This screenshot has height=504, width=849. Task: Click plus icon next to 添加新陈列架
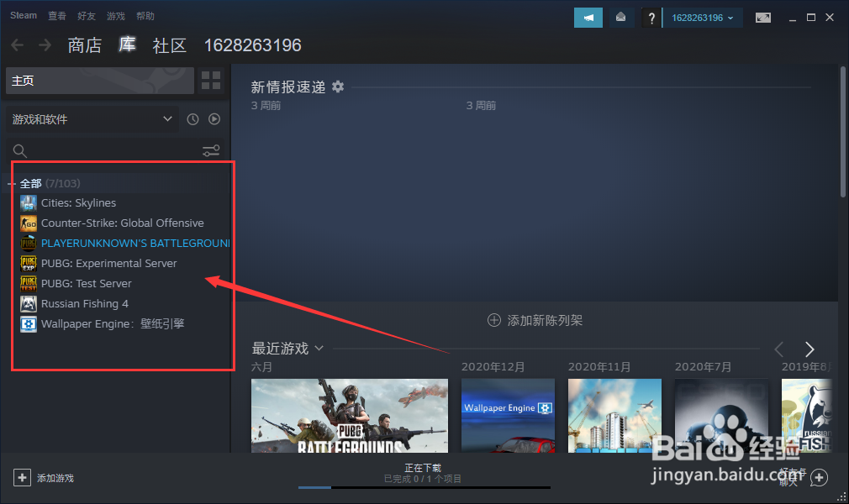coord(493,320)
